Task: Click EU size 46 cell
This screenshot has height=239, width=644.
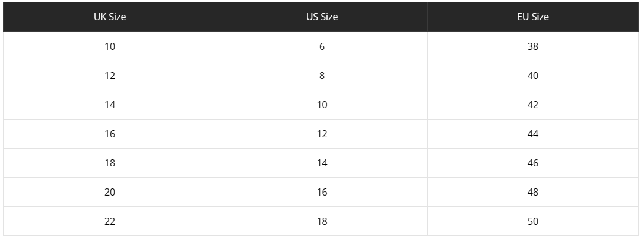Action: (x=533, y=163)
